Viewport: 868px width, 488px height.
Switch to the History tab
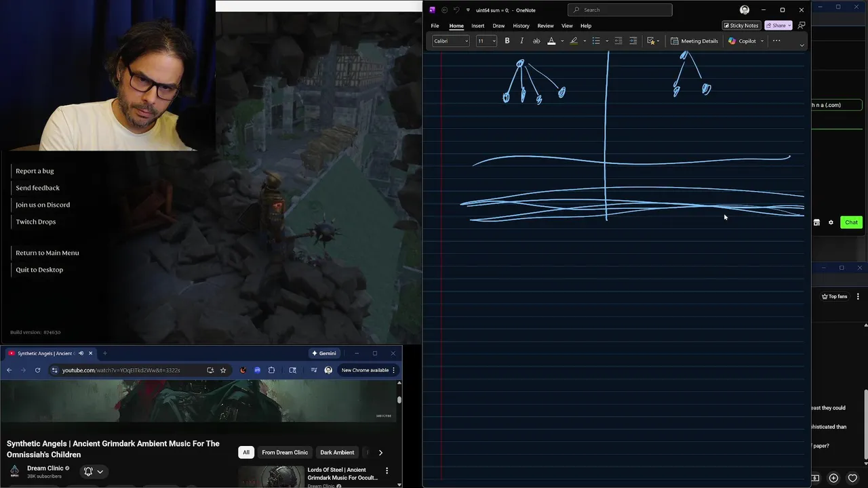pos(521,26)
